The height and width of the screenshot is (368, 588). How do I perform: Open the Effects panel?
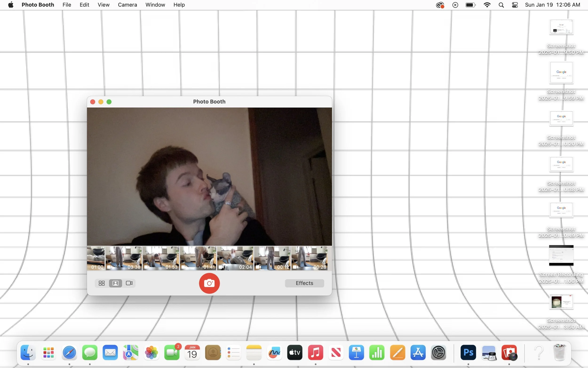point(304,283)
